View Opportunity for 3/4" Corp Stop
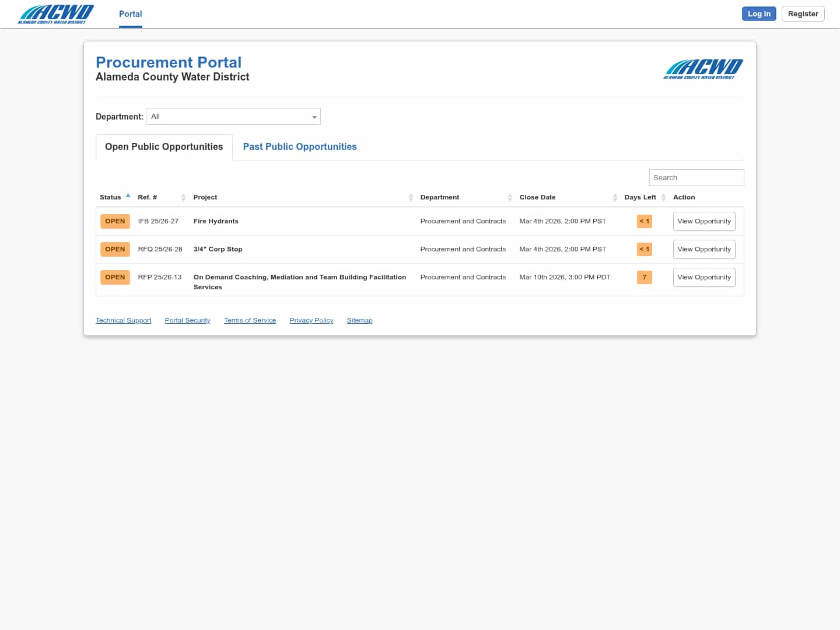This screenshot has height=630, width=840. pyautogui.click(x=704, y=250)
